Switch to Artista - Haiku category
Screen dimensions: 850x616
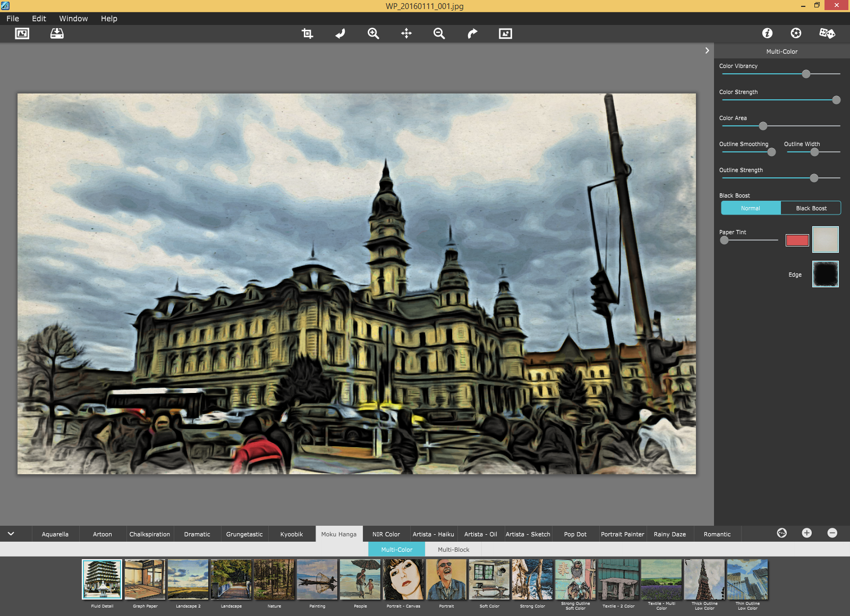click(433, 534)
